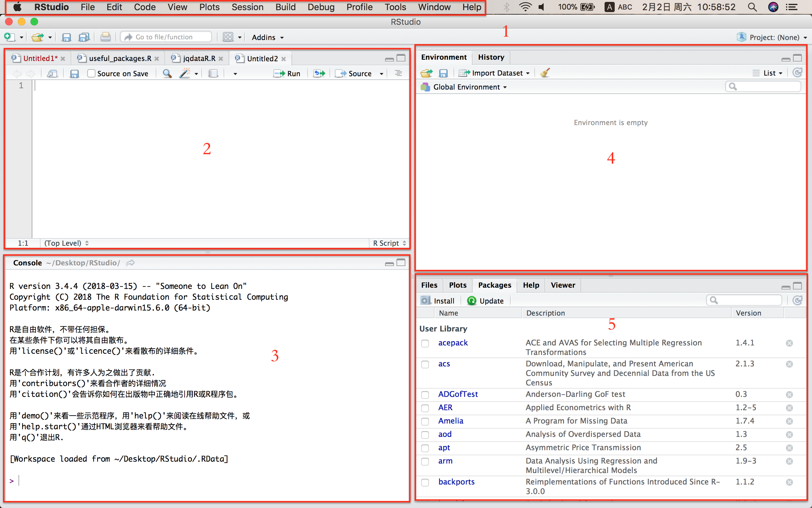This screenshot has width=812, height=508.
Task: Check the aod package checkbox
Action: [425, 435]
